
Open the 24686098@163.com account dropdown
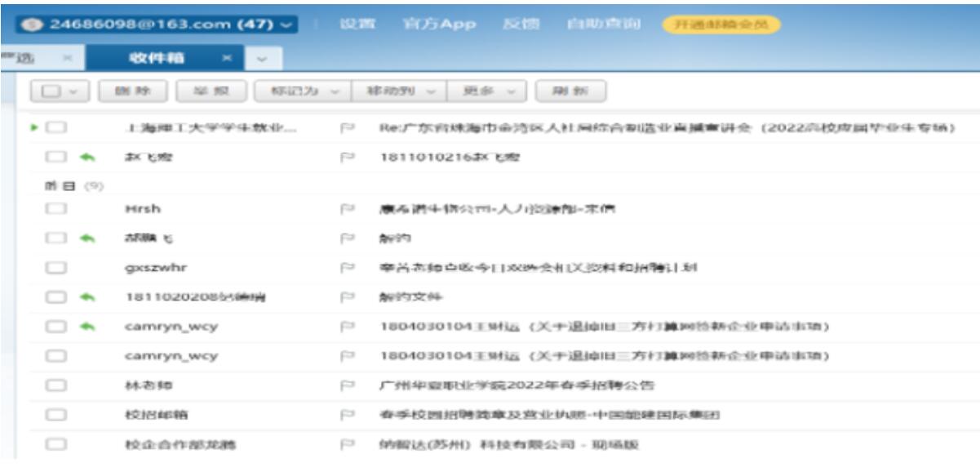click(x=285, y=24)
